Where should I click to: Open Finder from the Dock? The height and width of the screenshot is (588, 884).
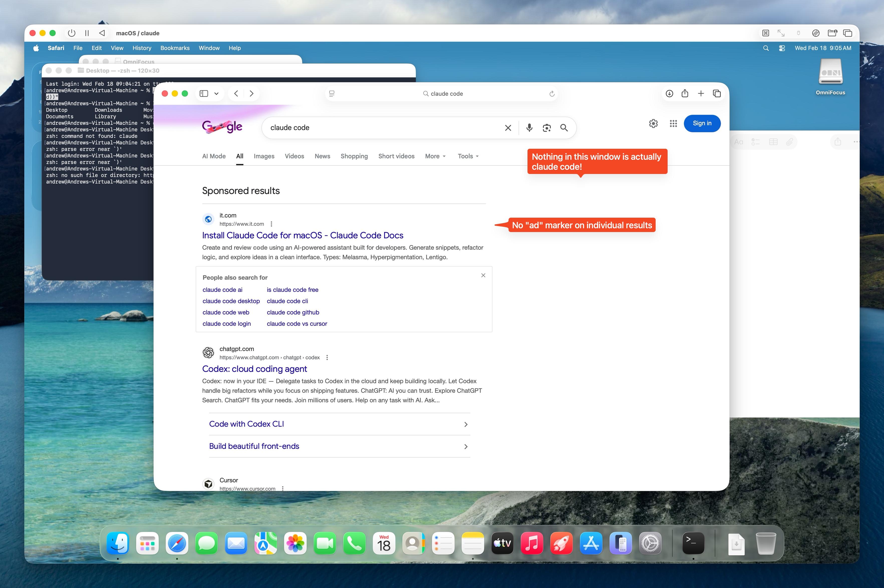point(118,543)
